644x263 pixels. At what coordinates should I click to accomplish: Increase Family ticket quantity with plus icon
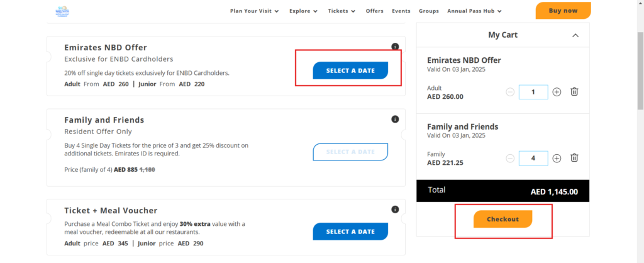(x=557, y=158)
